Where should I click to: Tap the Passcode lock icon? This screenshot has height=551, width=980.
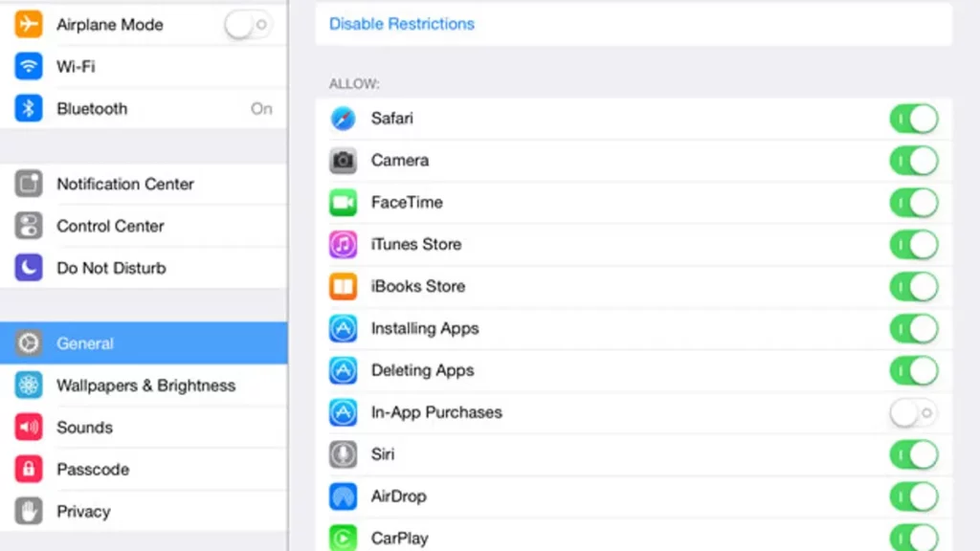point(29,469)
